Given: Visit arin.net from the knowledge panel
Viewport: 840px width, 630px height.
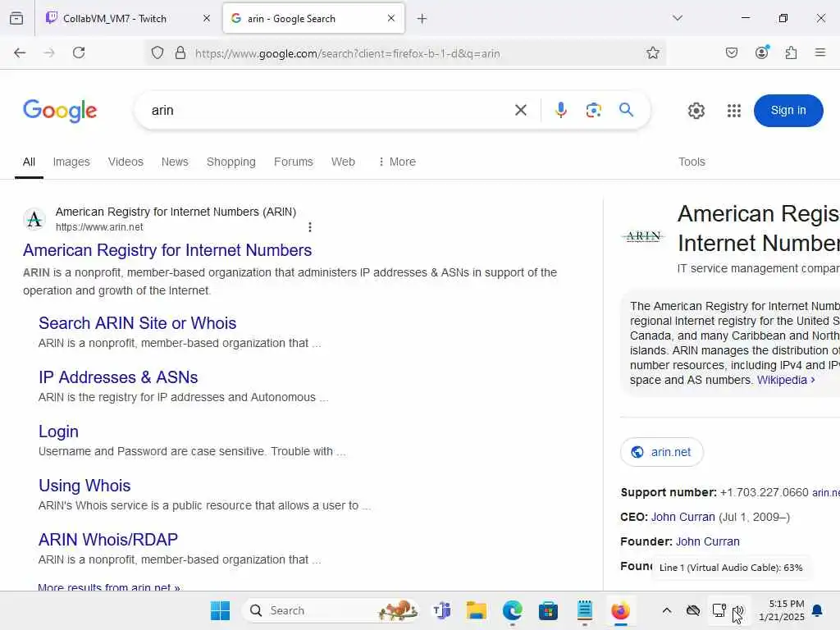Looking at the screenshot, I should 662,452.
